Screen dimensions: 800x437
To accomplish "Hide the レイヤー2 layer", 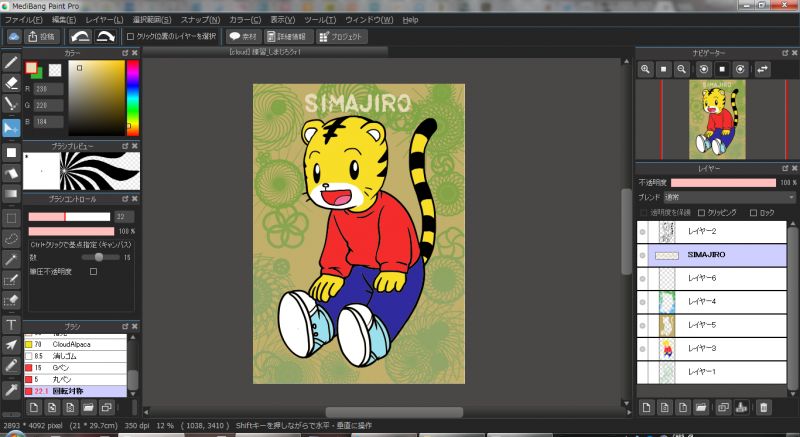I will [642, 232].
